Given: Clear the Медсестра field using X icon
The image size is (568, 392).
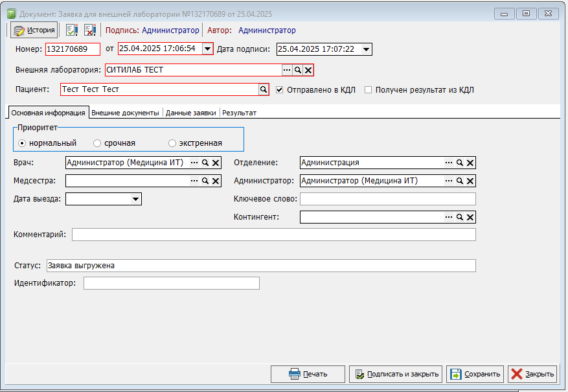Looking at the screenshot, I should point(216,181).
